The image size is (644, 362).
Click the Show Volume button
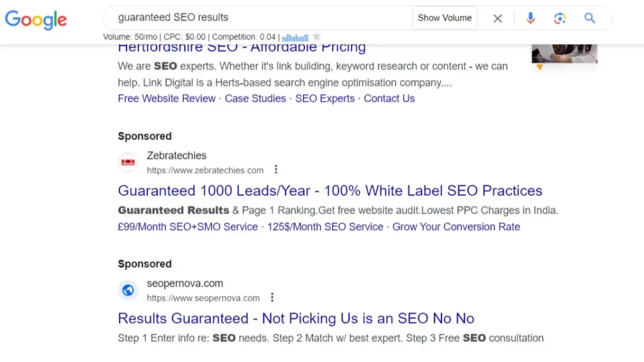445,18
